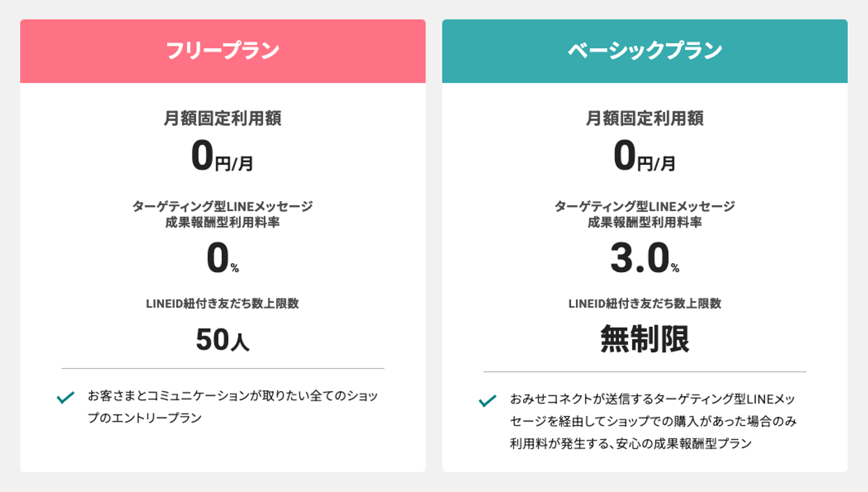This screenshot has width=868, height=492.
Task: Click the 0円/月 price under ベーシックプラン
Action: [645, 157]
